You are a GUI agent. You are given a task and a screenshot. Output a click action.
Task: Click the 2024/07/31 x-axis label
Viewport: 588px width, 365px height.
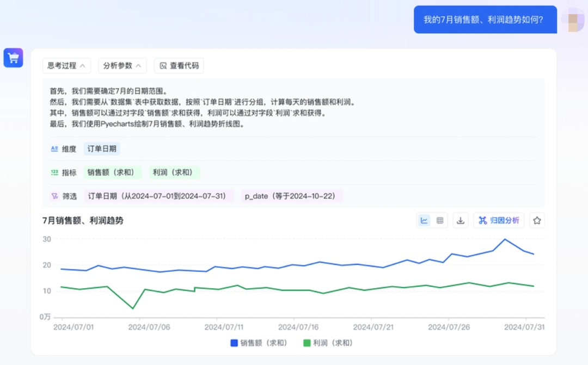click(x=524, y=327)
